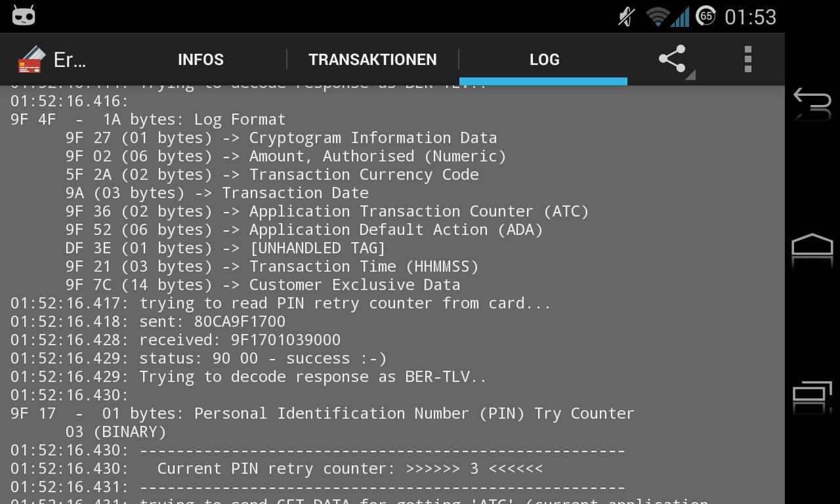The width and height of the screenshot is (840, 504).
Task: Tap the Home navigation button
Action: click(x=812, y=249)
